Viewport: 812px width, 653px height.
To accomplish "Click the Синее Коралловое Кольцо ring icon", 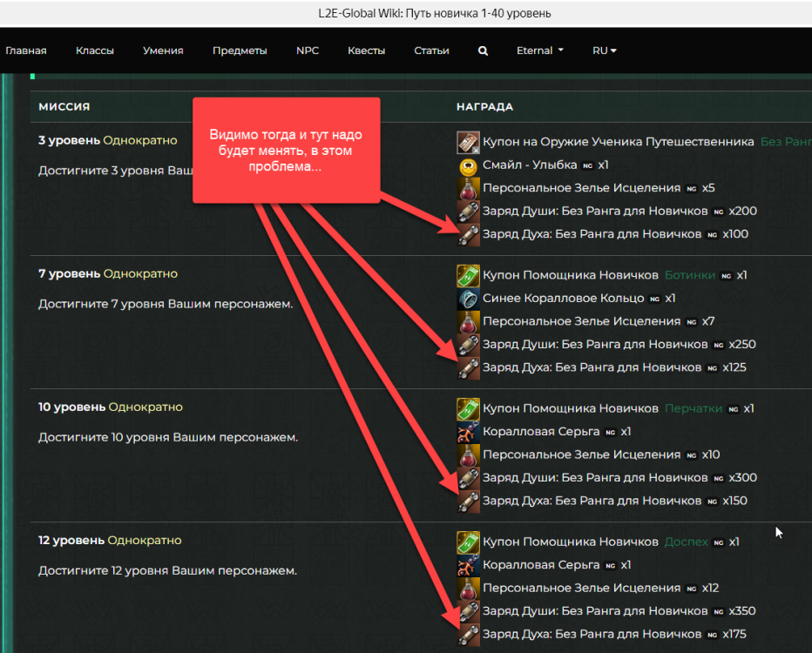I will click(468, 299).
